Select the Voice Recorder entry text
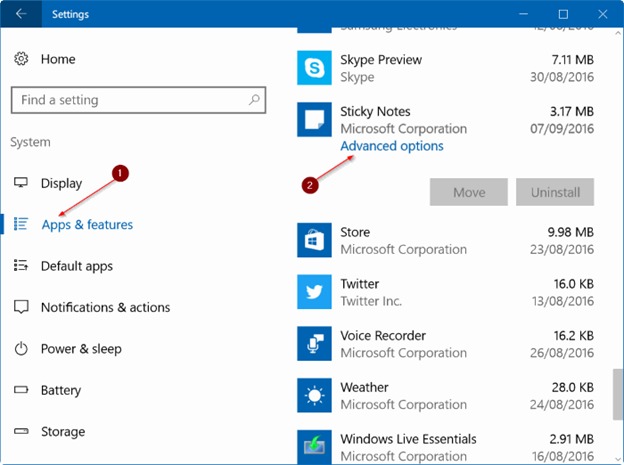This screenshot has width=624, height=465. (x=383, y=336)
